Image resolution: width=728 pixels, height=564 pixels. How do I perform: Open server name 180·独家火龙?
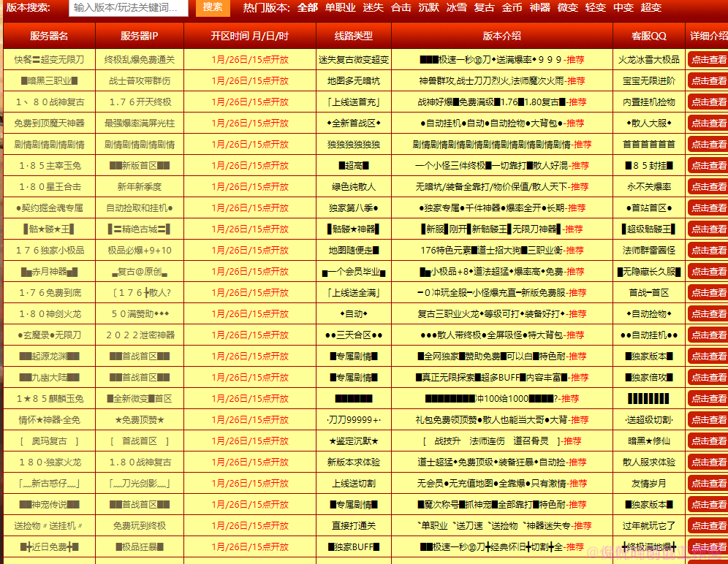tap(49, 462)
